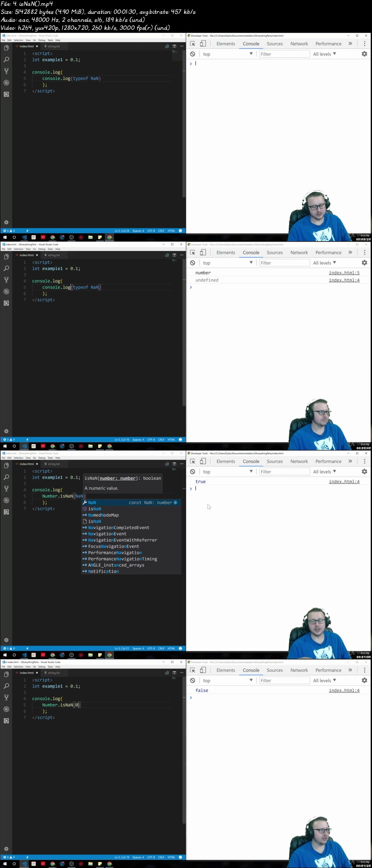Click Cortana circle in frame logging 'number' taskbar
372x868 pixels.
[14, 446]
